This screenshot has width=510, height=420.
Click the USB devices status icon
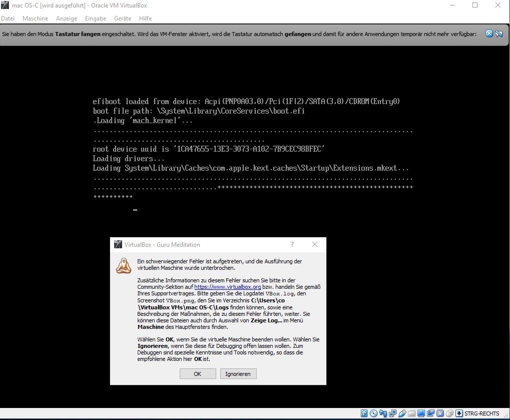pos(402,413)
